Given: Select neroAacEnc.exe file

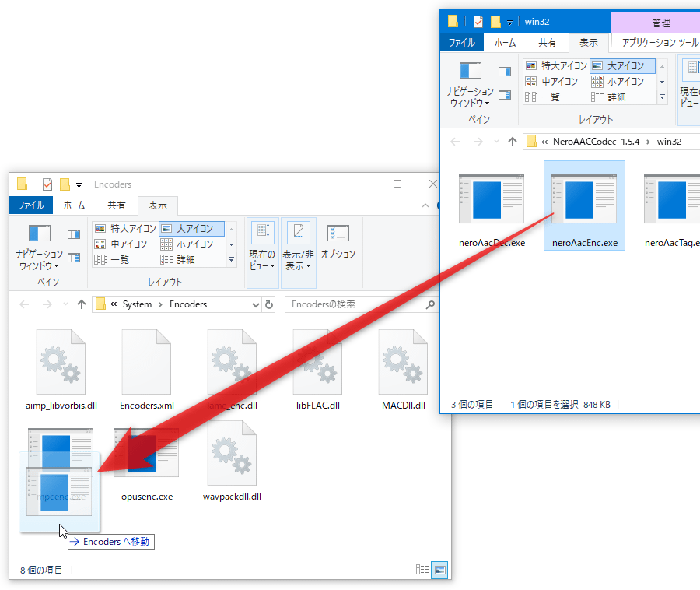Looking at the screenshot, I should click(584, 206).
